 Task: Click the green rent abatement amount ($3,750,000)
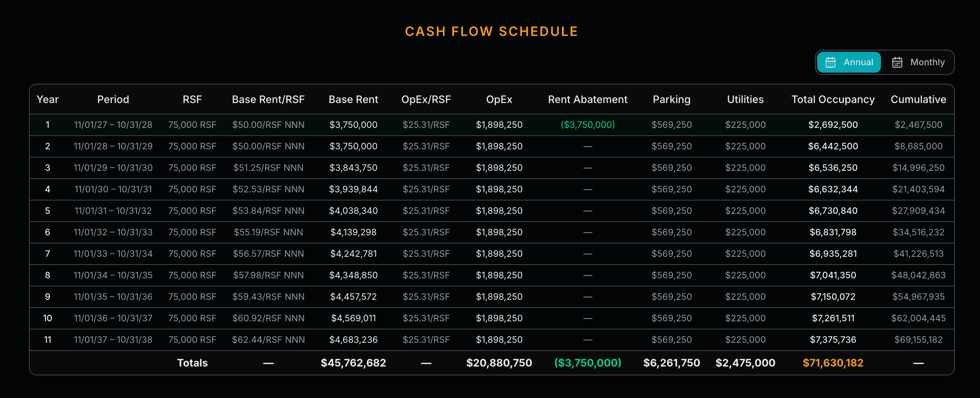click(588, 124)
